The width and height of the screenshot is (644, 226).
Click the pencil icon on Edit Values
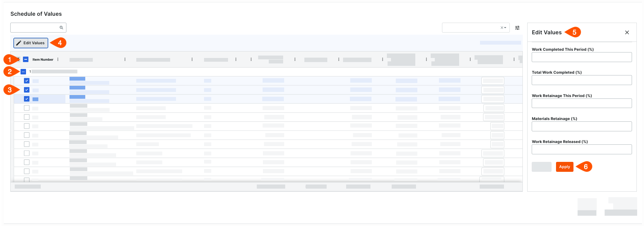click(x=19, y=43)
